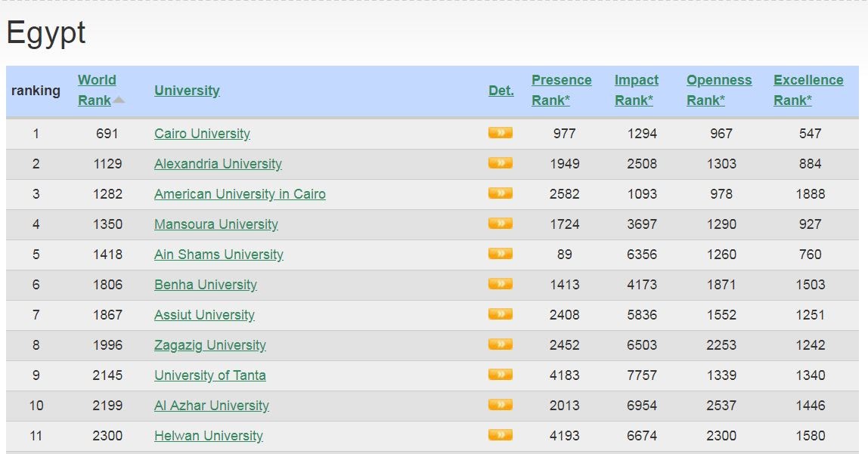Select excellence rank value 547
The image size is (868, 454).
[810, 133]
